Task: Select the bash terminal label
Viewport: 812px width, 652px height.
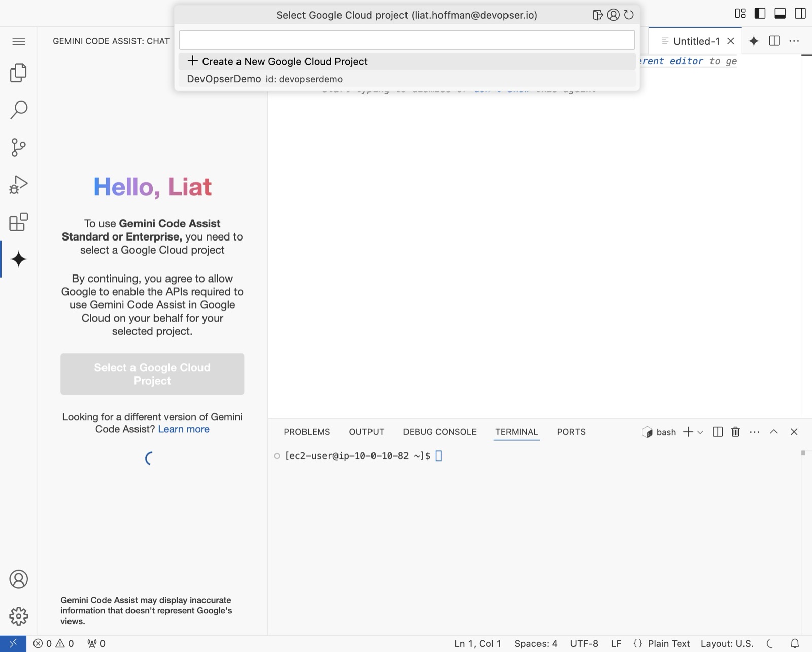Action: pyautogui.click(x=659, y=432)
